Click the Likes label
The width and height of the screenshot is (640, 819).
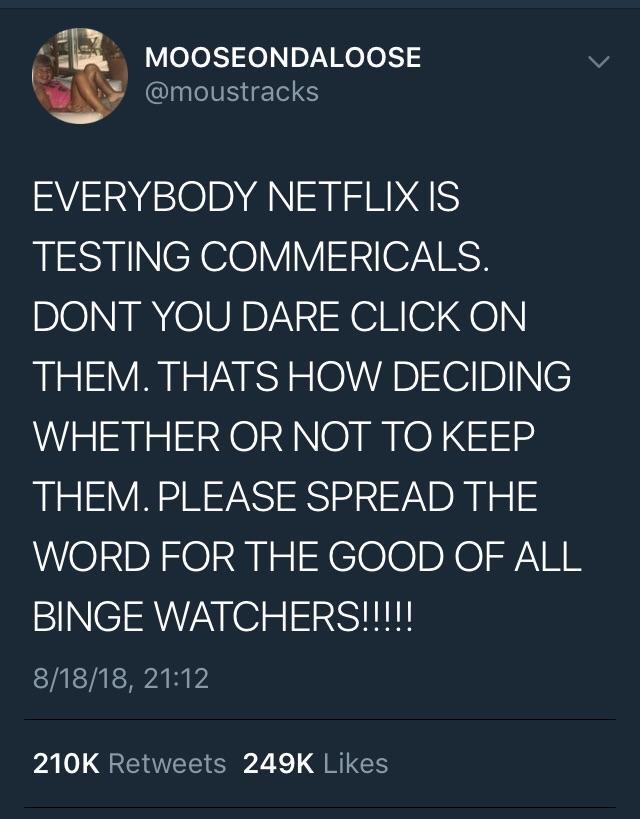tap(356, 764)
